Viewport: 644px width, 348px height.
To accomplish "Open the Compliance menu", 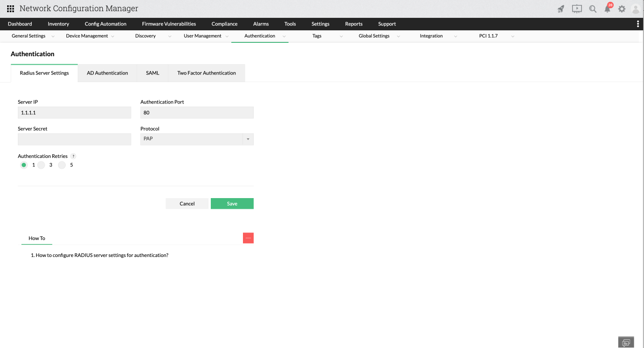I will coord(225,24).
